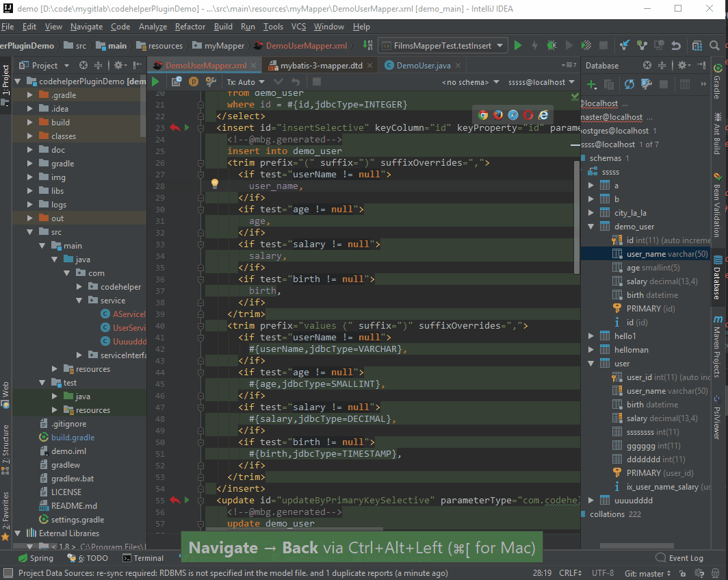Open the Analyze menu
The height and width of the screenshot is (580, 728).
153,27
